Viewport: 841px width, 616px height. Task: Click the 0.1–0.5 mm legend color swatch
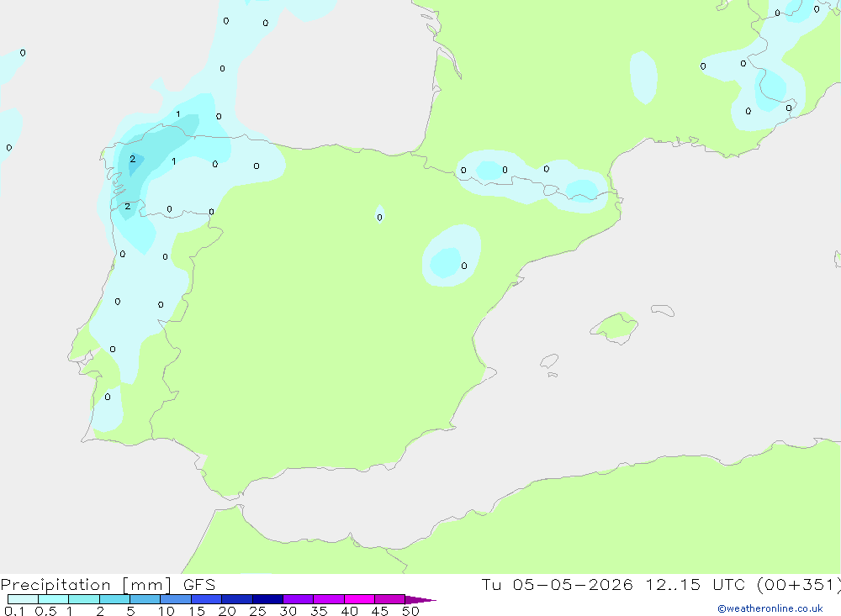23,599
